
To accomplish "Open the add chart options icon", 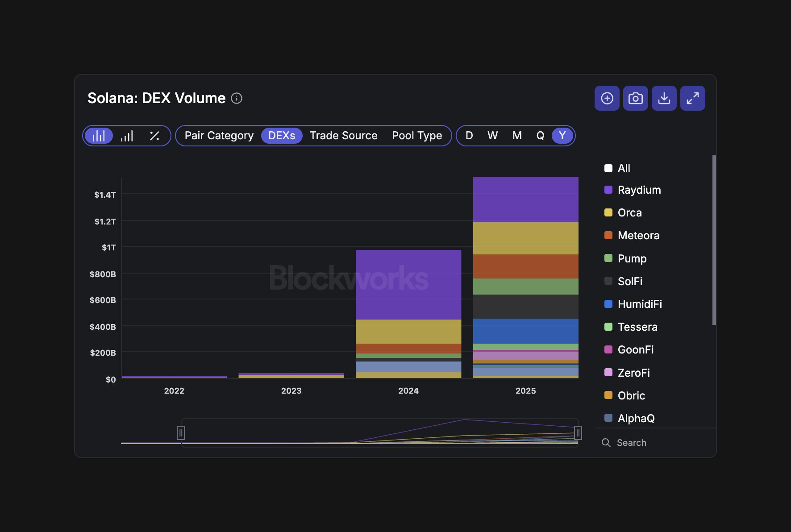I will 607,98.
